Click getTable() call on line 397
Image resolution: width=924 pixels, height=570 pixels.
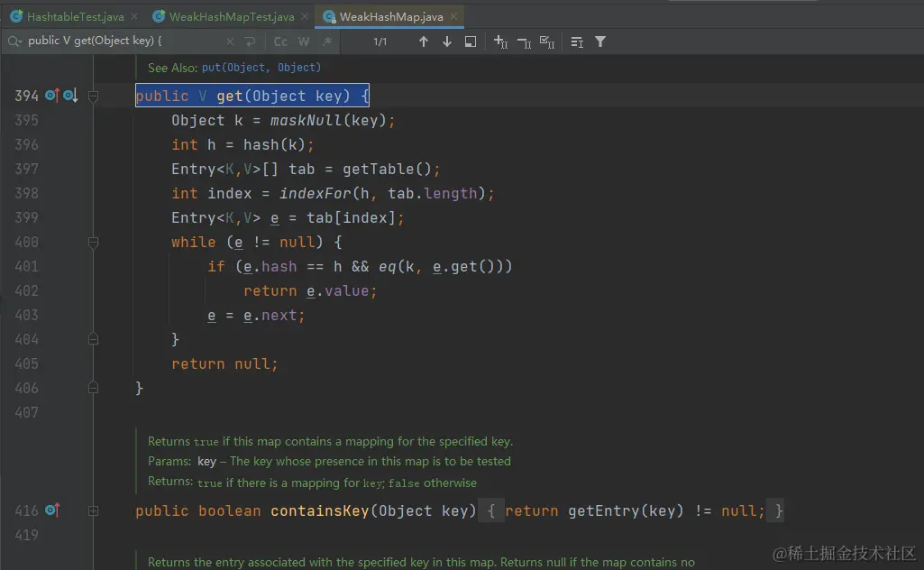387,170
